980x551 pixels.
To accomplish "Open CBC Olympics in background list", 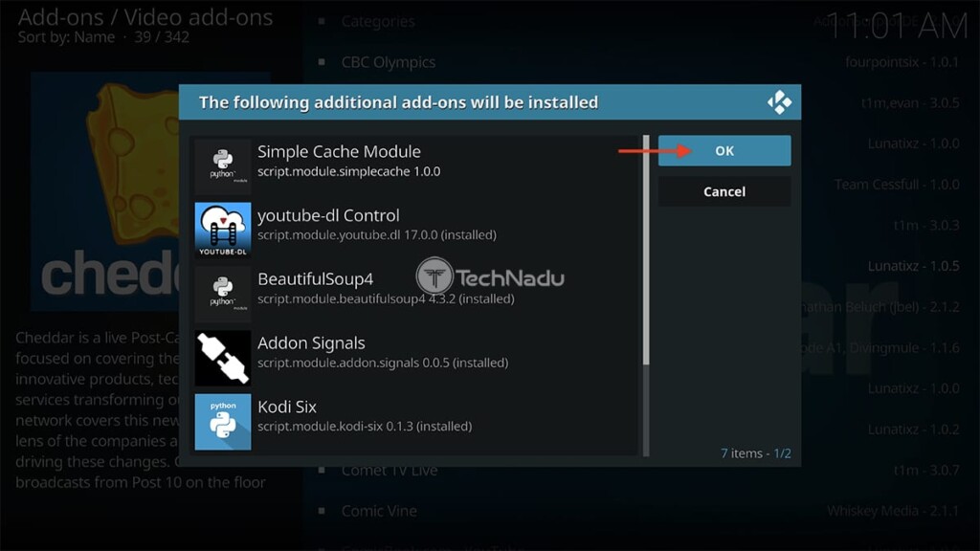I will click(x=389, y=62).
